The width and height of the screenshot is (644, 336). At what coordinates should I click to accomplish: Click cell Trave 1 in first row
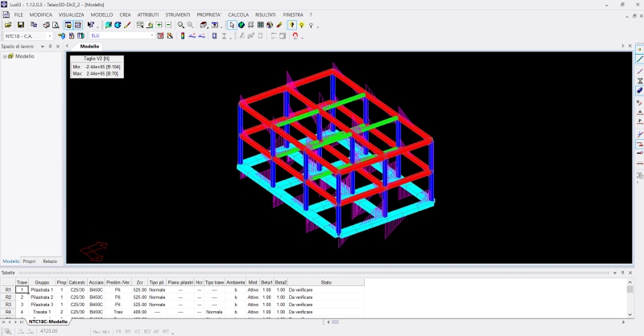pyautogui.click(x=22, y=290)
